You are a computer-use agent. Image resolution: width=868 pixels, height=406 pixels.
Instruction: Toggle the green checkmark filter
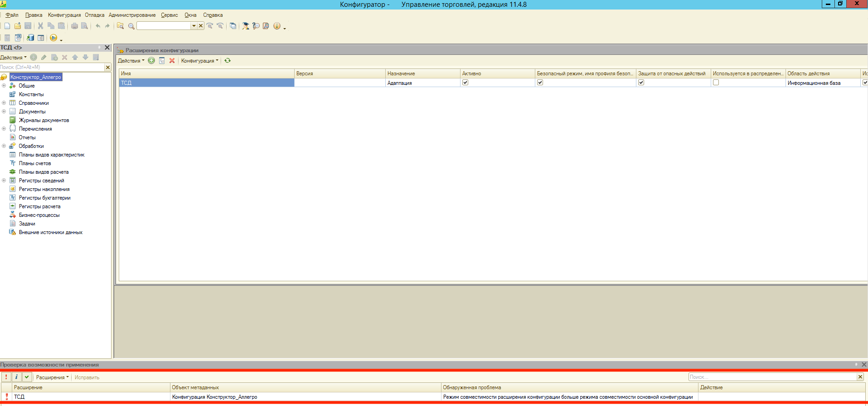click(27, 377)
